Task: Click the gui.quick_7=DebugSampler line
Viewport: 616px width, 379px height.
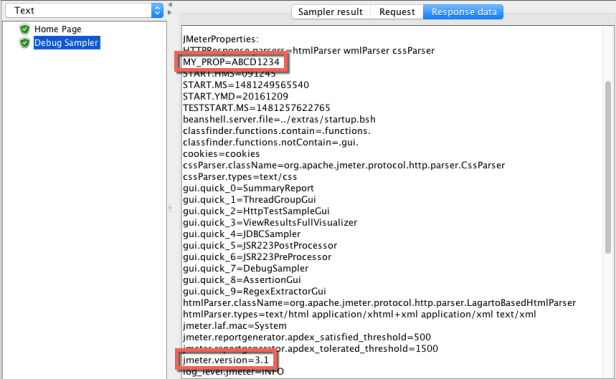Action: click(246, 268)
